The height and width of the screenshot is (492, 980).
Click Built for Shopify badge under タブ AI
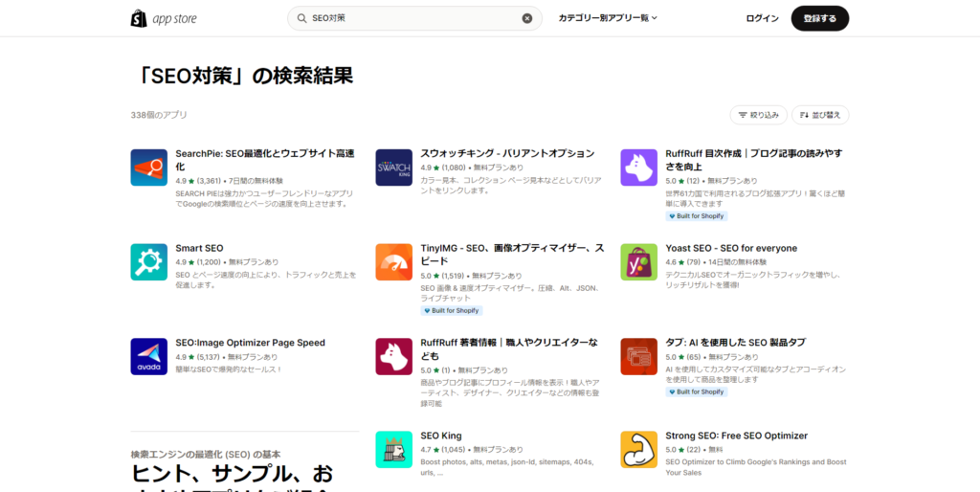pos(697,392)
